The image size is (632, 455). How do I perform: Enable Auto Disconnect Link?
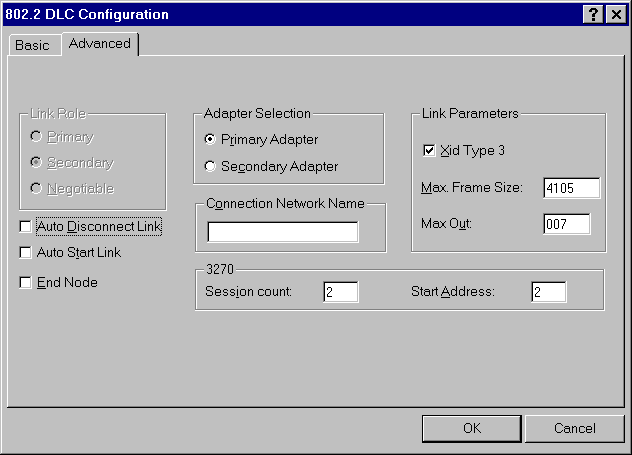(26, 227)
